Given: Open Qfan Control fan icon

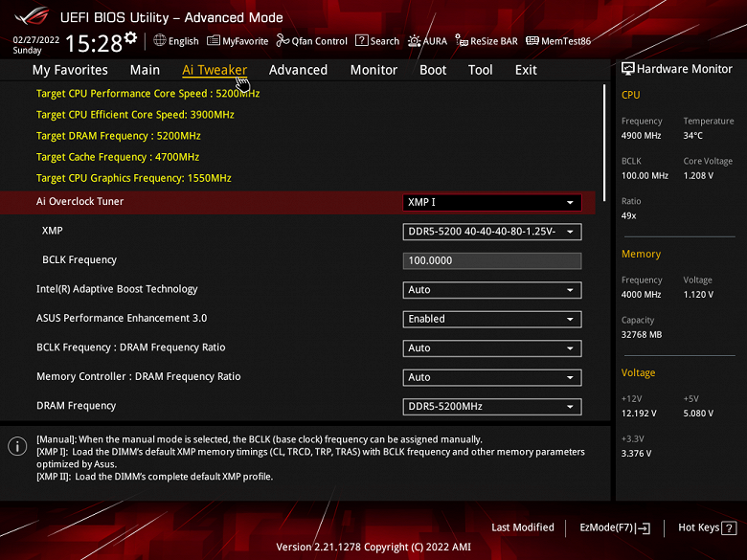Looking at the screenshot, I should [x=283, y=40].
